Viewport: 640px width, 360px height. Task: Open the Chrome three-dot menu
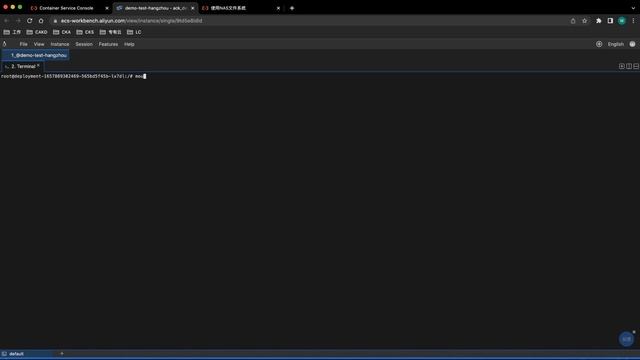click(x=633, y=21)
